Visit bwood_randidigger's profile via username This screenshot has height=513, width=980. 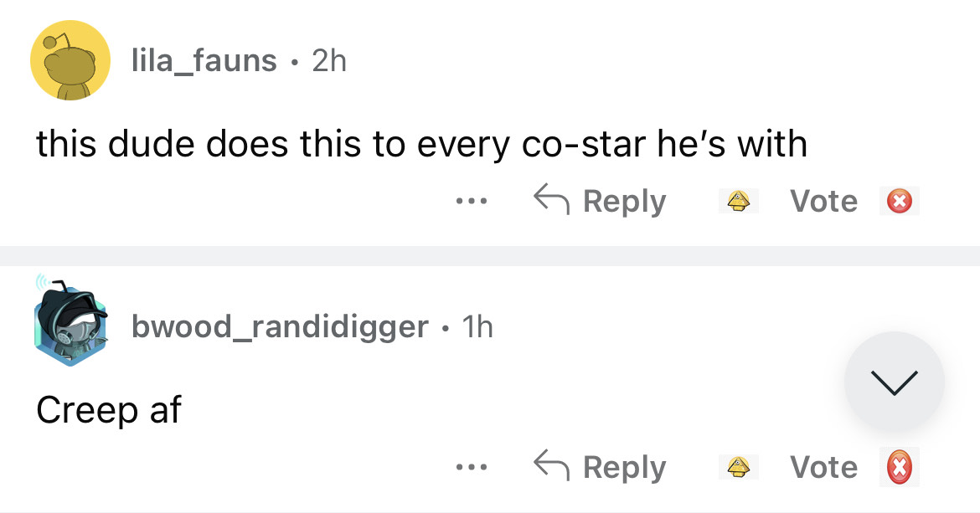pos(280,327)
